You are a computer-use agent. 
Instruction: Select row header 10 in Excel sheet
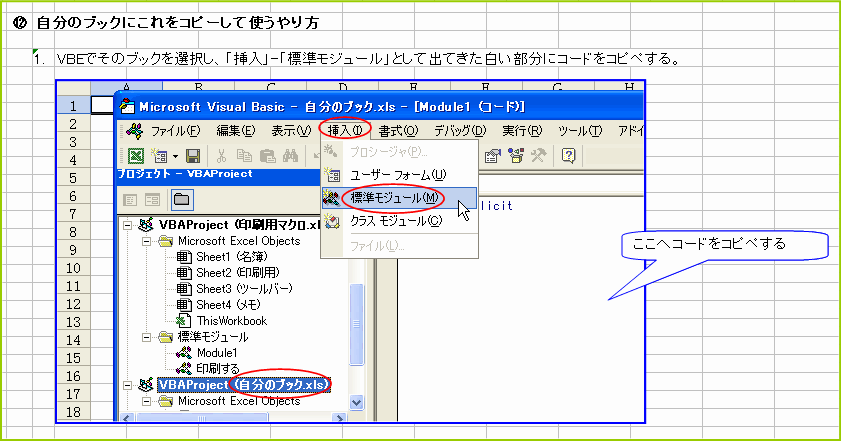pyautogui.click(x=73, y=268)
